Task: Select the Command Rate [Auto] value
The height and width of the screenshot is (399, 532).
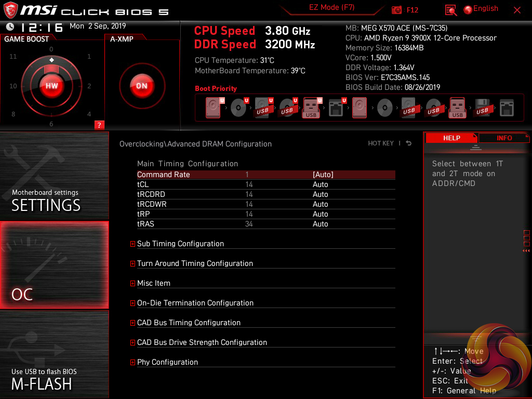Action: 323,175
